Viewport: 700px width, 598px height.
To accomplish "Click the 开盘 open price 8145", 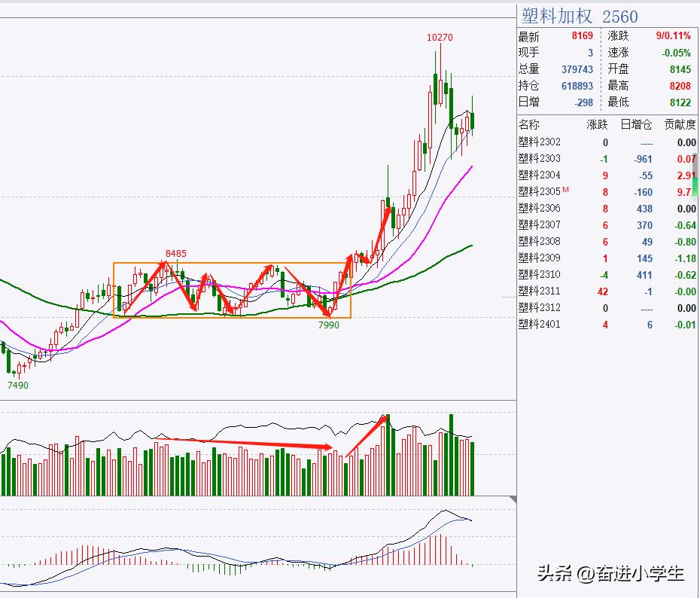I will coord(680,69).
